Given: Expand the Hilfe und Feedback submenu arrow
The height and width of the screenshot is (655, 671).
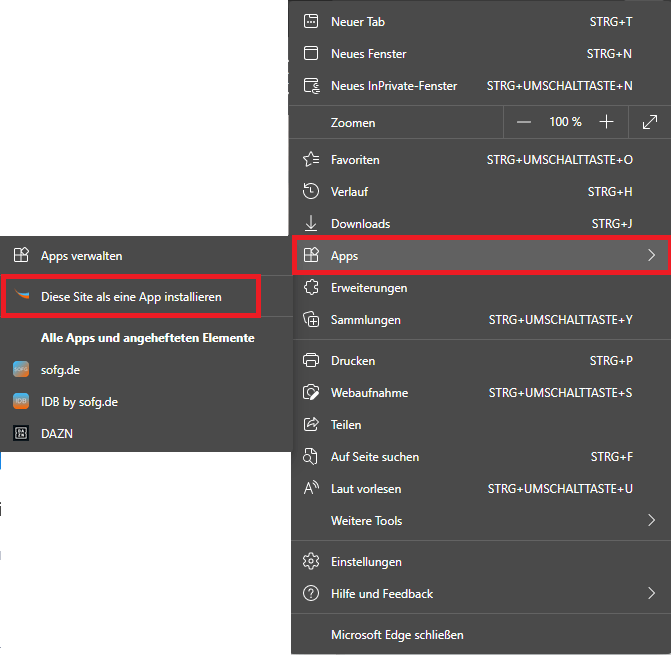Looking at the screenshot, I should pos(651,594).
